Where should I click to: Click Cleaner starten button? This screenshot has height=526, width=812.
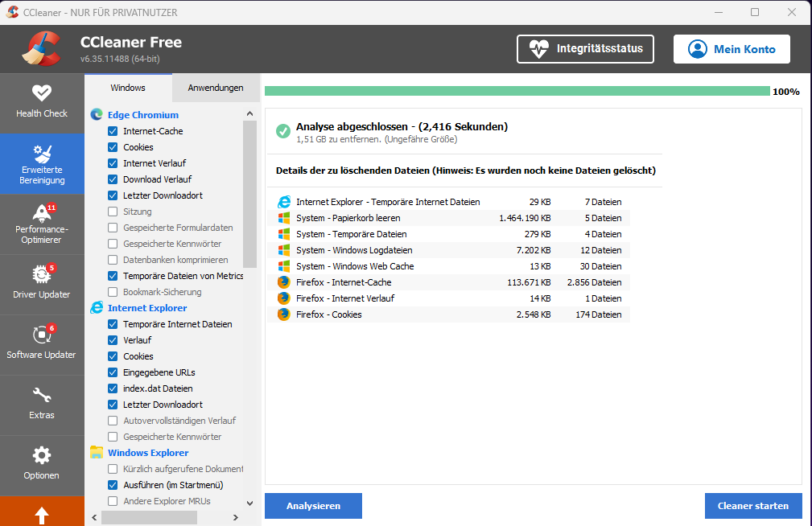pos(753,506)
